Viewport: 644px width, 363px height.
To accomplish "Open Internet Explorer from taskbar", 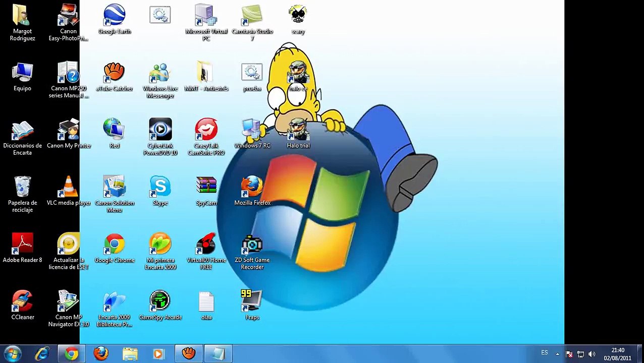I will click(x=42, y=354).
